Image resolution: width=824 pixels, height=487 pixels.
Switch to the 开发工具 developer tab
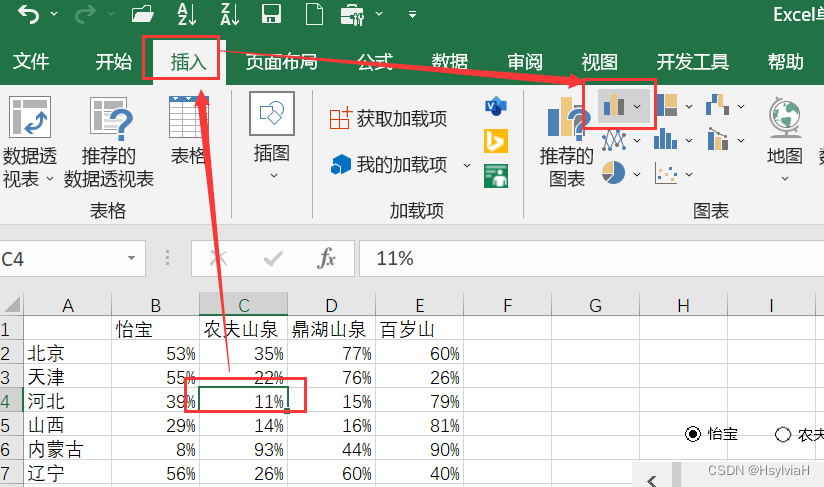tap(693, 61)
